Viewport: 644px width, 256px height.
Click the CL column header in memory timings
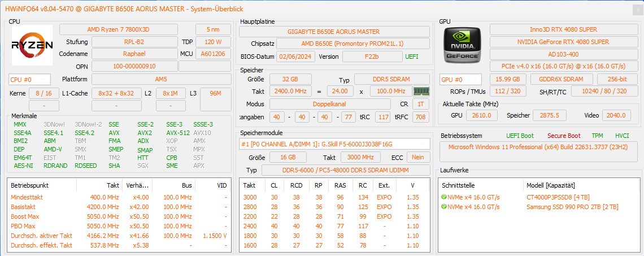274,185
